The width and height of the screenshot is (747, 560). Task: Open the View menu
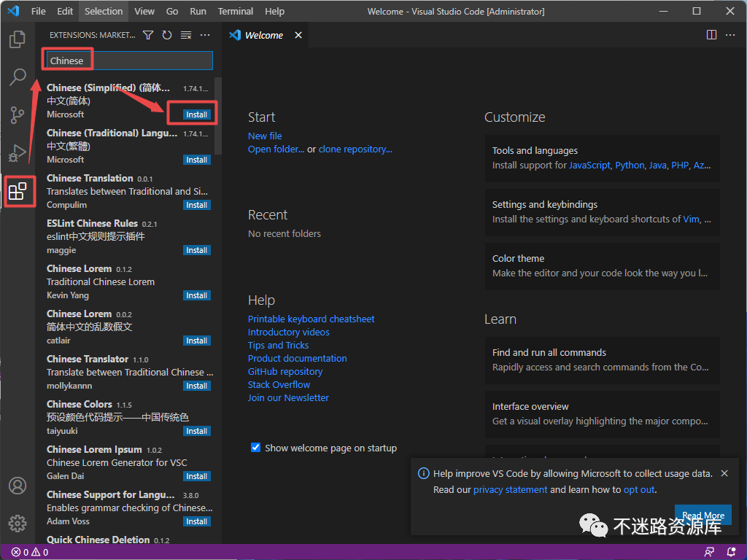[144, 12]
